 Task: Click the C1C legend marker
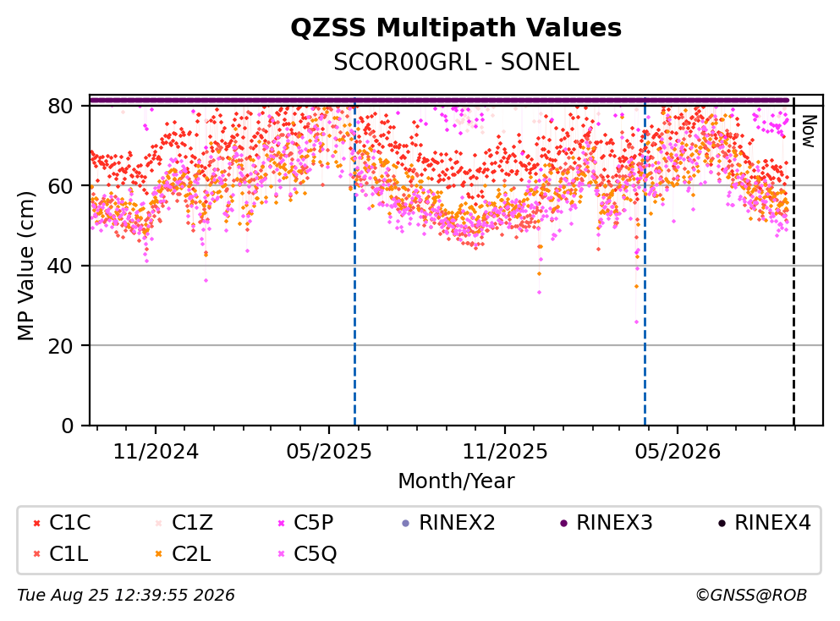[36, 524]
